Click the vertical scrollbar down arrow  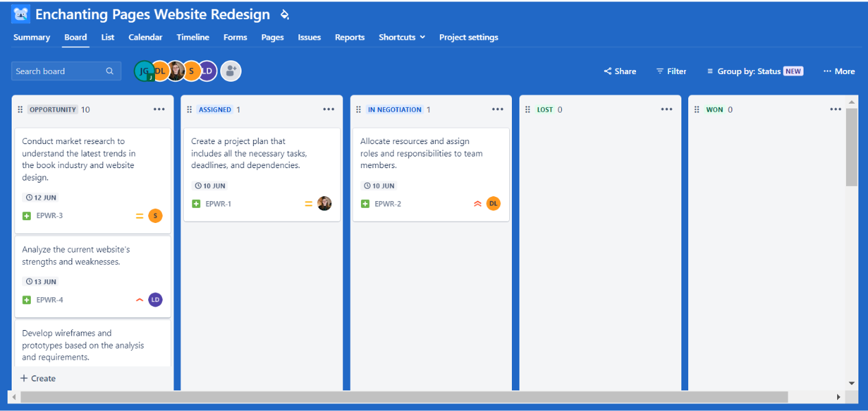(x=852, y=383)
